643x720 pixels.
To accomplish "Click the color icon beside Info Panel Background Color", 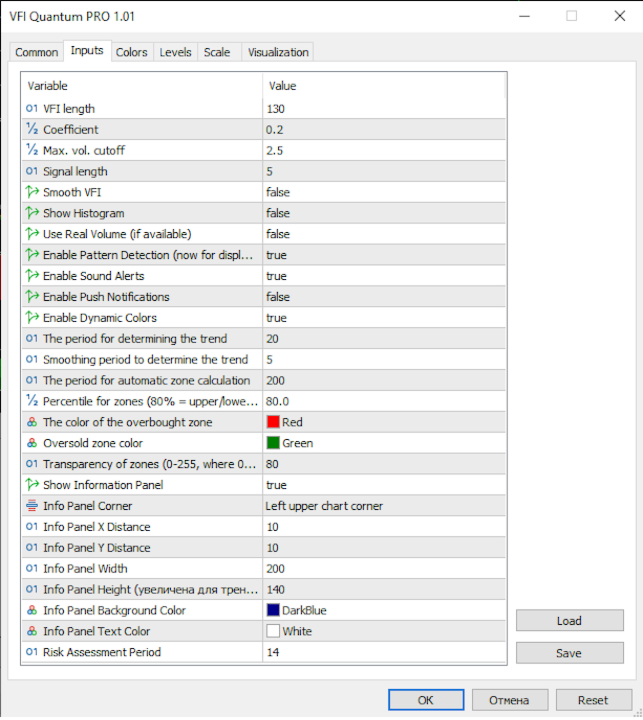I will pyautogui.click(x=32, y=610).
